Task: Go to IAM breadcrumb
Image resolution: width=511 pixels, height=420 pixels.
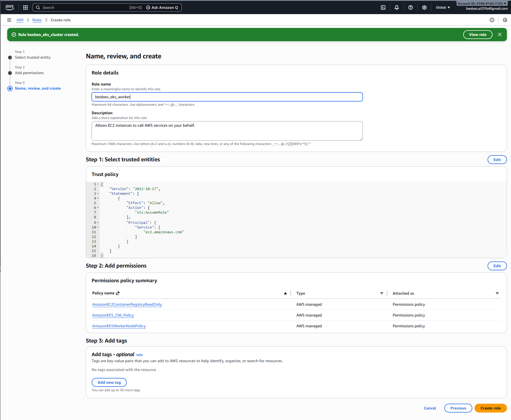Action: (x=20, y=20)
